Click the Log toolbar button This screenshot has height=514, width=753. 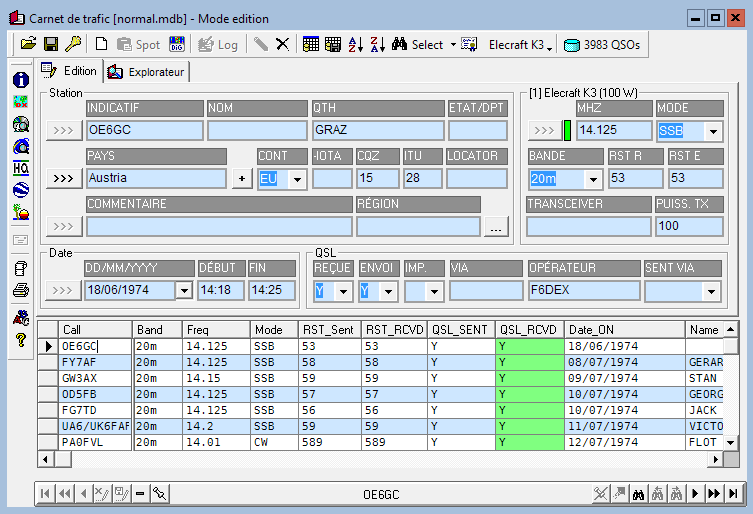(219, 45)
